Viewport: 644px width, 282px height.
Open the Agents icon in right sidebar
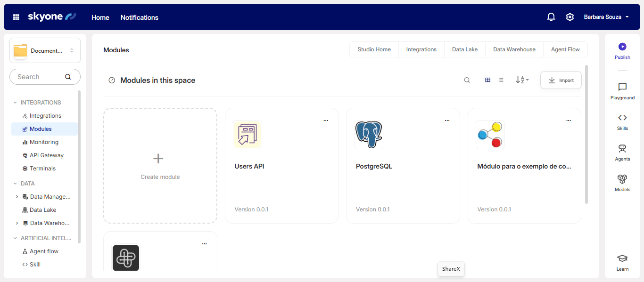[x=622, y=149]
